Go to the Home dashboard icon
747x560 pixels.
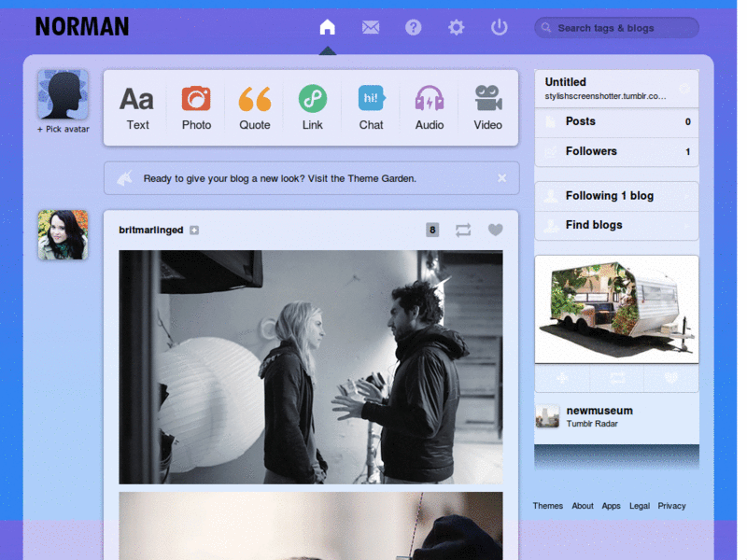(328, 27)
